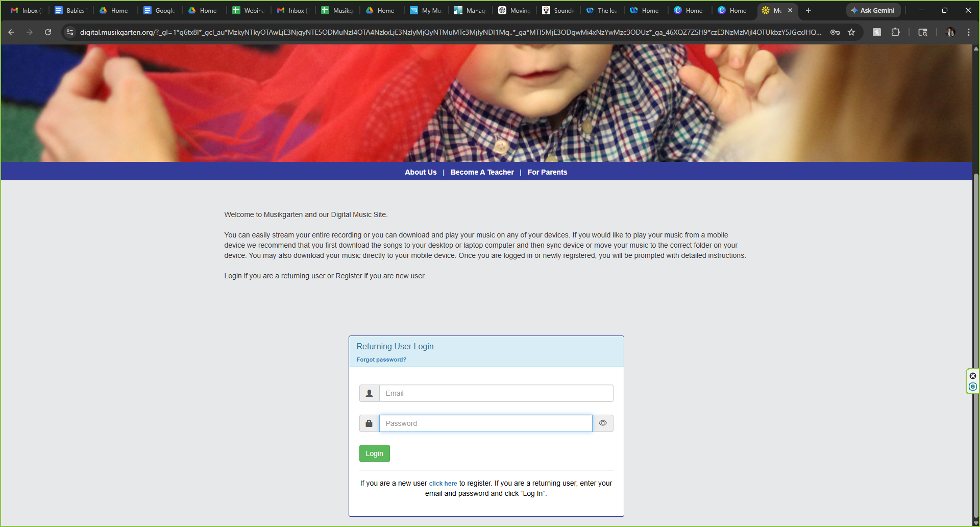Viewport: 980px width, 527px height.
Task: Open the Chrome extensions puzzle icon
Action: point(895,32)
